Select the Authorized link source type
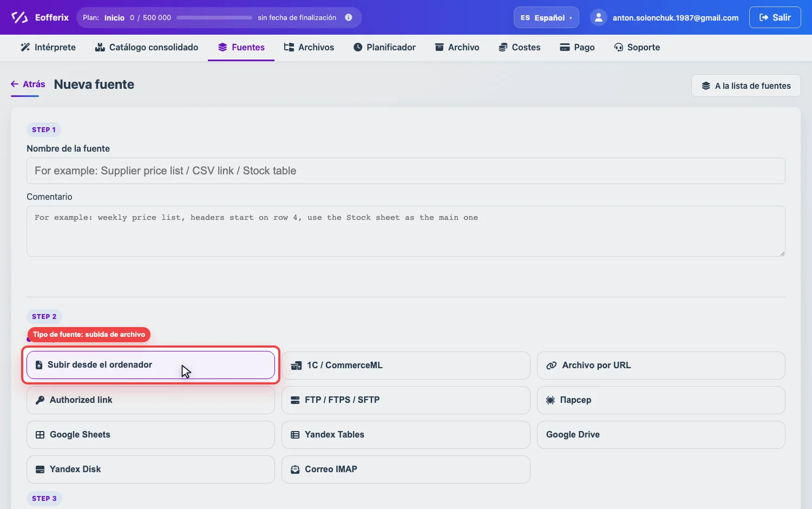Screen dimensions: 812x509 (150, 400)
